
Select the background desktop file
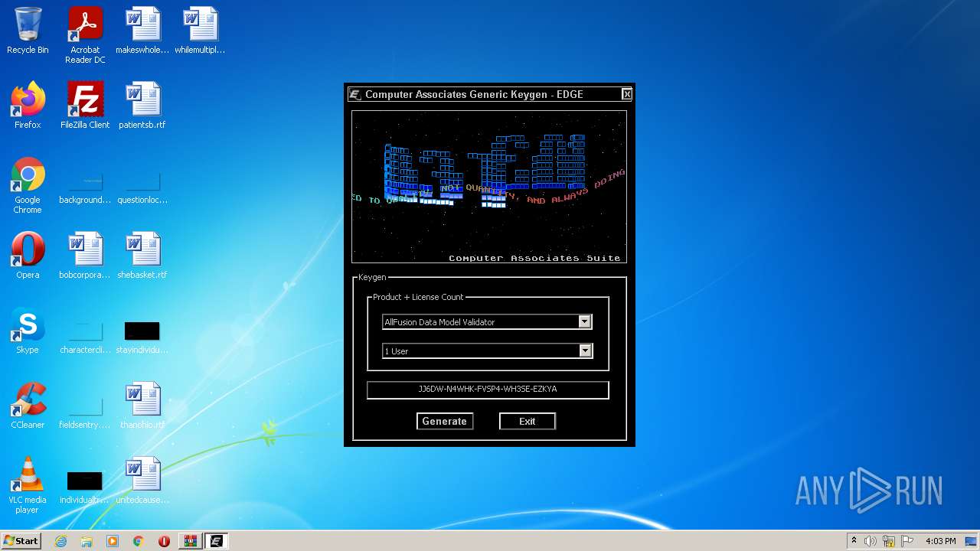click(85, 188)
